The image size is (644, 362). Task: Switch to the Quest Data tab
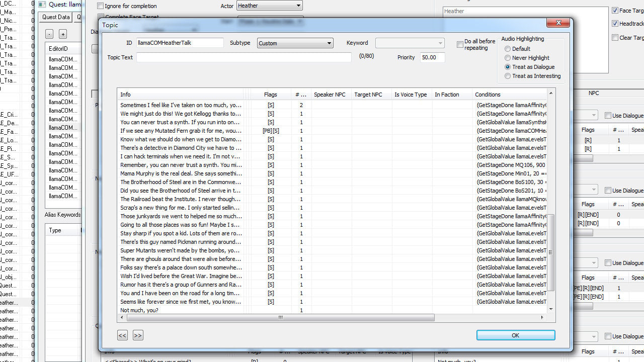56,17
